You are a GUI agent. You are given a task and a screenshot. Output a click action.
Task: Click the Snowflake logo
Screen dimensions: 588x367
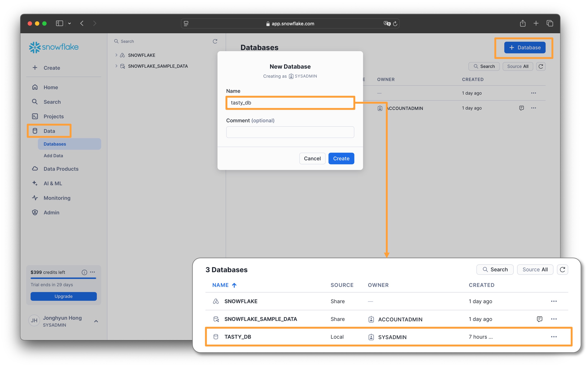pos(54,47)
